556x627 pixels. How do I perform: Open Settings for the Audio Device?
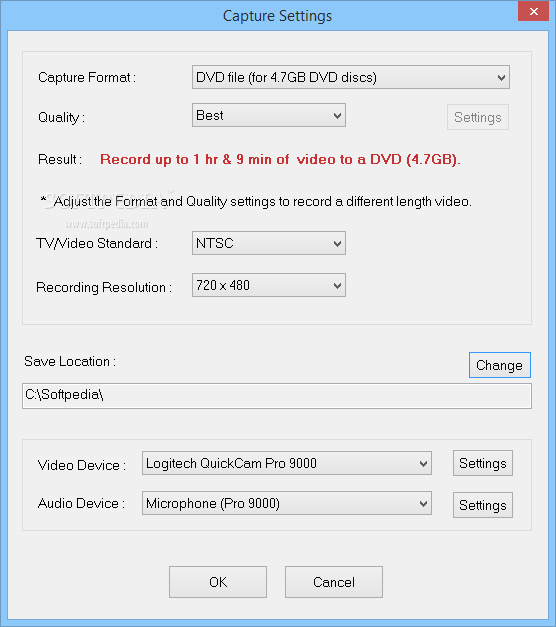pyautogui.click(x=483, y=505)
